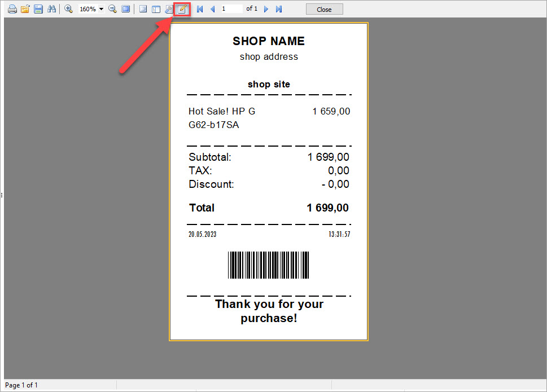Click the receipt date 20.05.2023

(202, 235)
